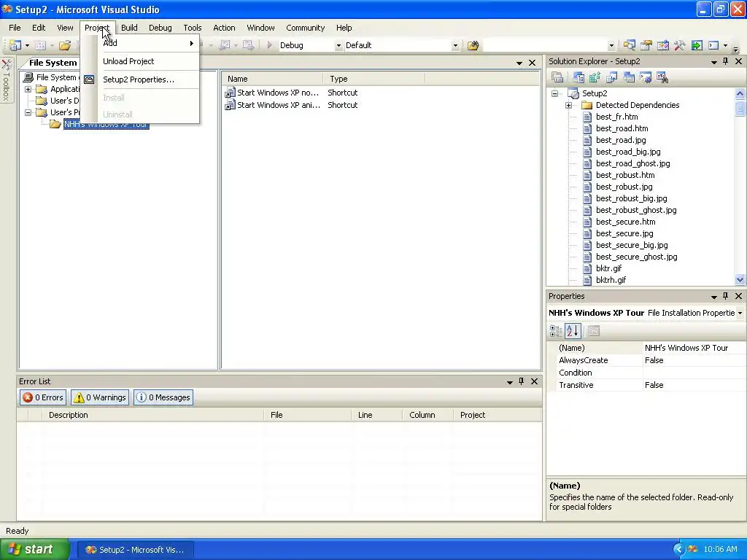Click the empty Condition value field
This screenshot has height=560, width=747.
click(x=694, y=373)
